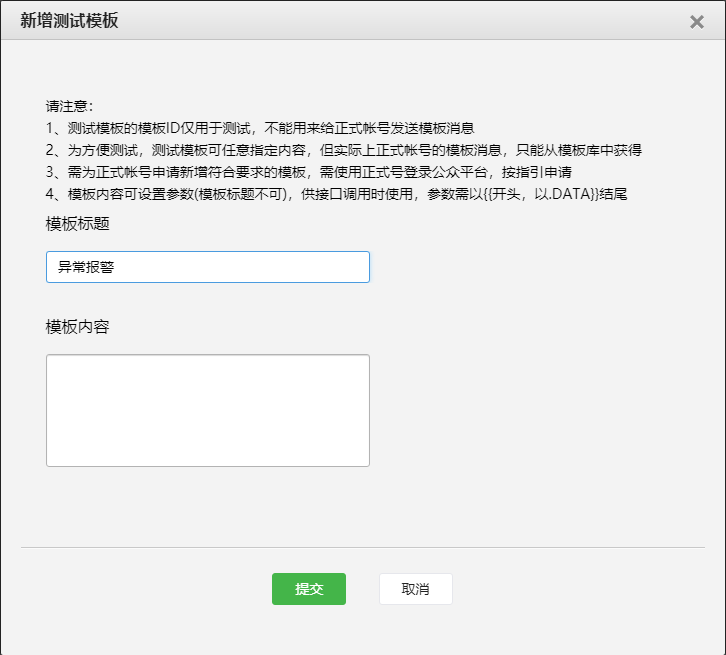Viewport: 726px width, 655px height.
Task: Click note 4 about 以.DATA}}结尾
Action: (336, 194)
